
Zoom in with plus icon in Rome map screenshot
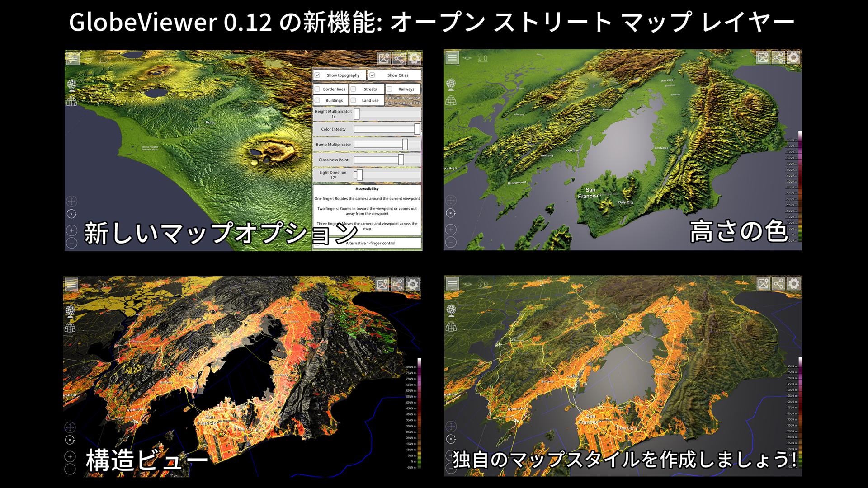click(x=71, y=230)
